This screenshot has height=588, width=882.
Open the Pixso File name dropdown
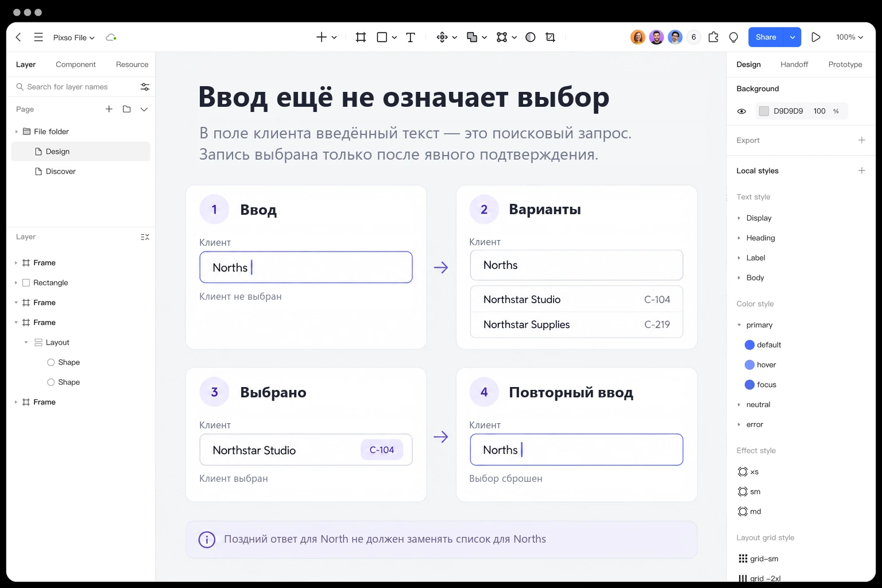(x=74, y=37)
